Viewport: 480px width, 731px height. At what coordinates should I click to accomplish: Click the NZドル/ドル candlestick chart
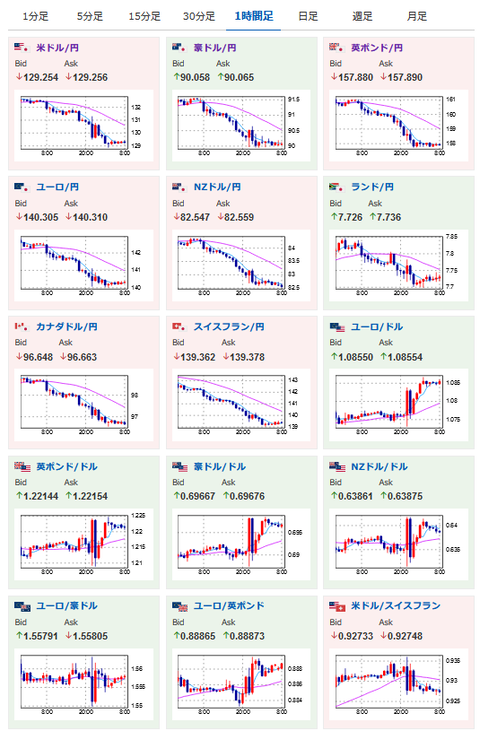(396, 545)
